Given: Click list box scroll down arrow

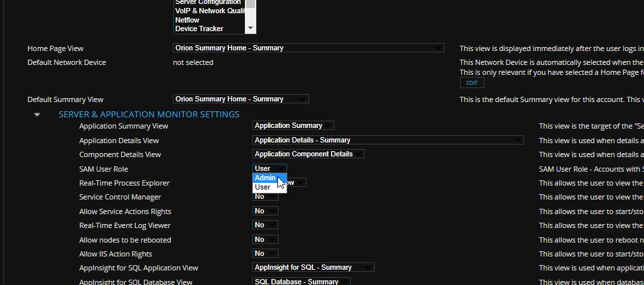Looking at the screenshot, I should (251, 28).
